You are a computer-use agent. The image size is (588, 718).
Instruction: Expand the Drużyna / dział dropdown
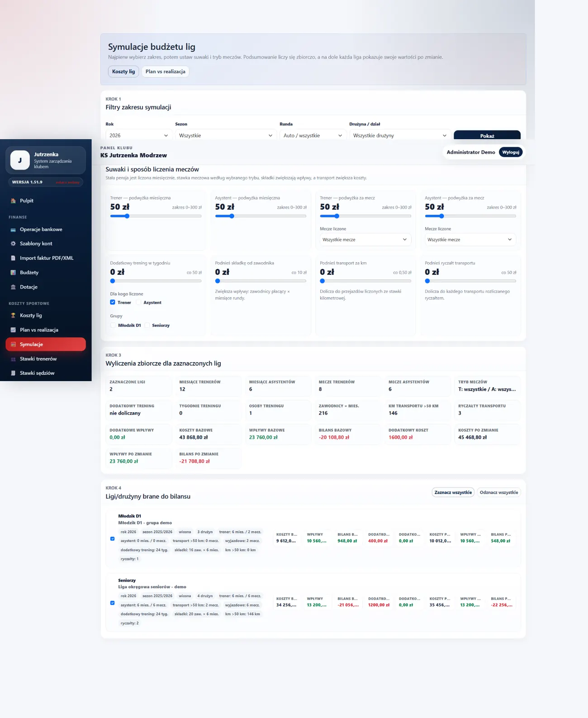(x=400, y=135)
